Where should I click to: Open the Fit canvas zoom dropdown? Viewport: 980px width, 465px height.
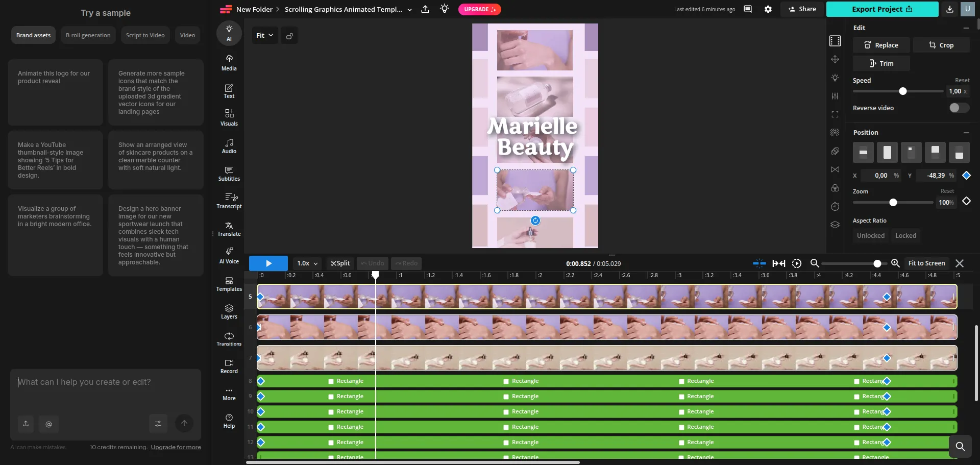pyautogui.click(x=265, y=35)
